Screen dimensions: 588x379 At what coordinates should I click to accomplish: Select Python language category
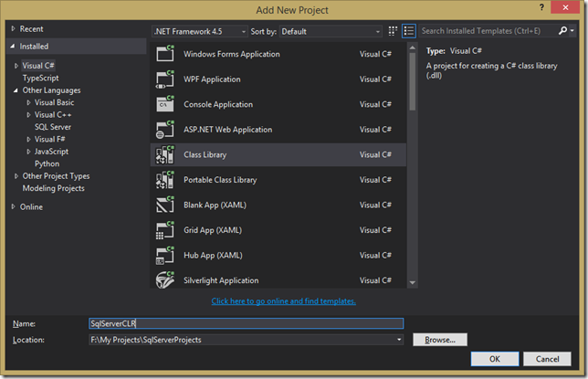pos(47,163)
